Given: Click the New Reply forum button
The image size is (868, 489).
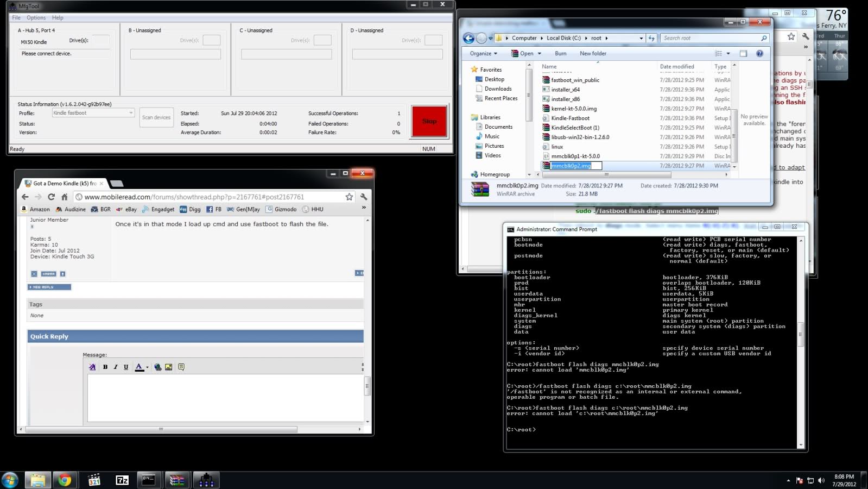Looking at the screenshot, I should point(49,287).
